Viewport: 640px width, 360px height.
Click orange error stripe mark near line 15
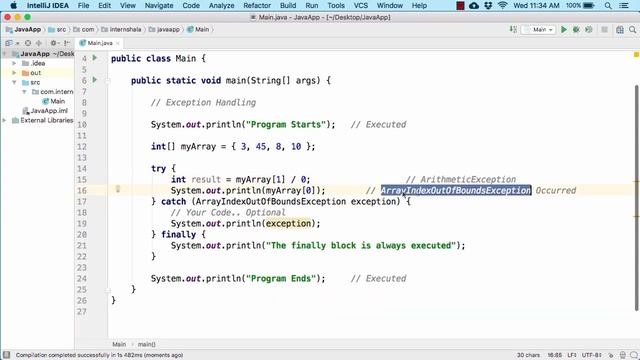click(636, 181)
